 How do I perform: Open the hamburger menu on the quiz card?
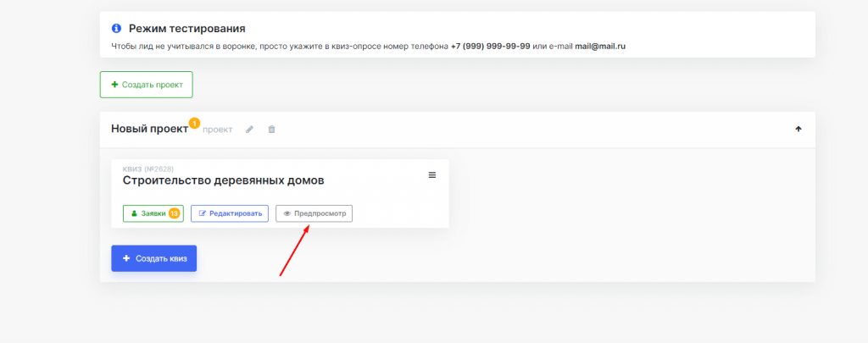pyautogui.click(x=431, y=175)
